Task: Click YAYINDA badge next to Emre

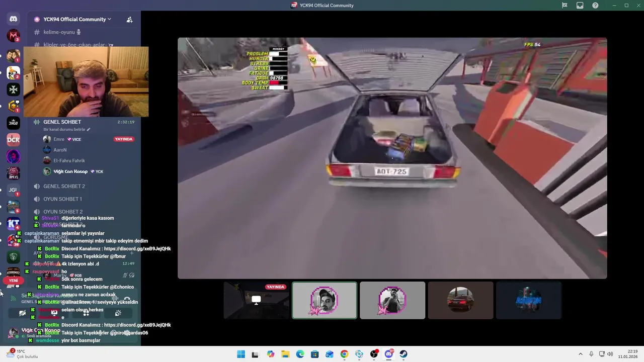Action: [x=124, y=139]
